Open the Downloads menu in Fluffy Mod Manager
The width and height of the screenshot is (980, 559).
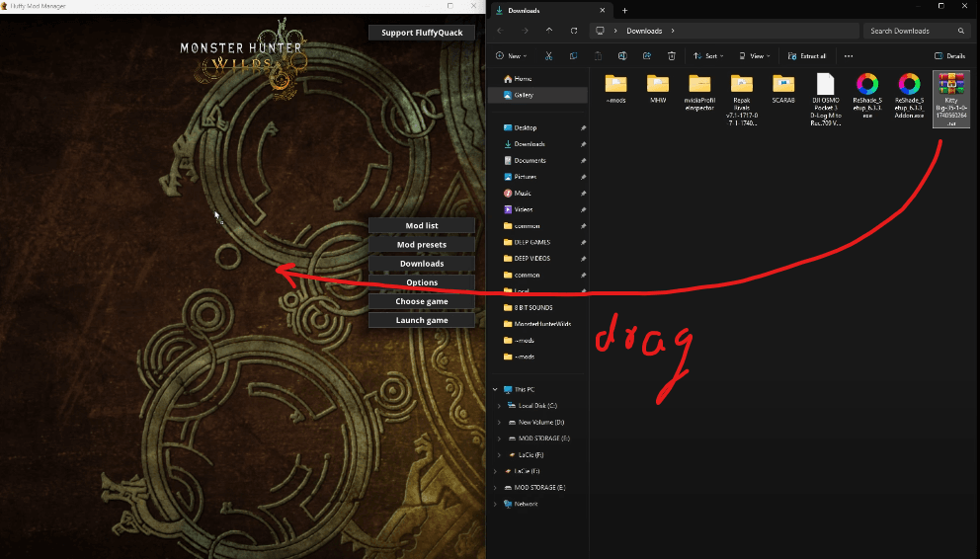coord(422,264)
